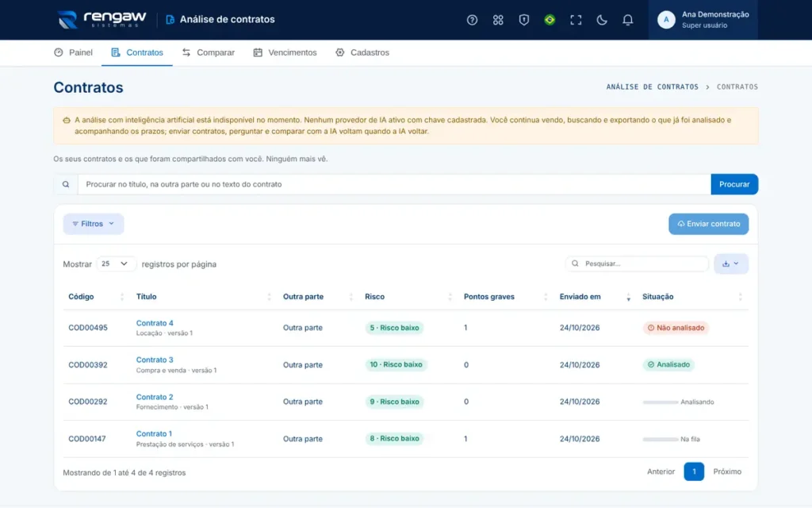Viewport: 812px width, 508px height.
Task: Open the apps grid icon
Action: [498, 20]
